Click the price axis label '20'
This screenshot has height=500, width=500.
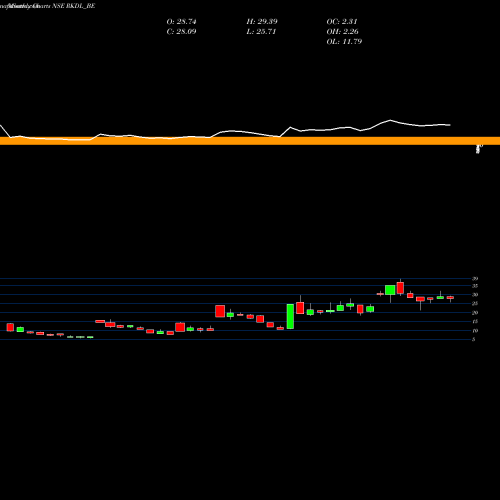click(475, 313)
